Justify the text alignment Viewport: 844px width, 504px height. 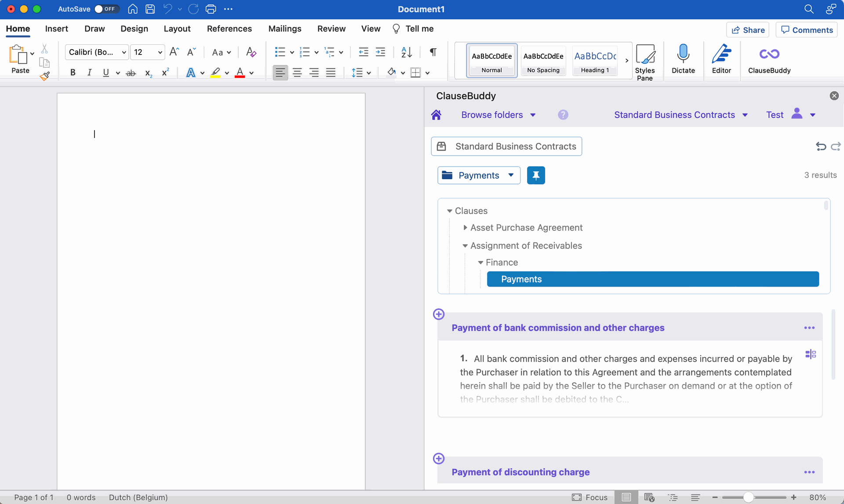331,73
